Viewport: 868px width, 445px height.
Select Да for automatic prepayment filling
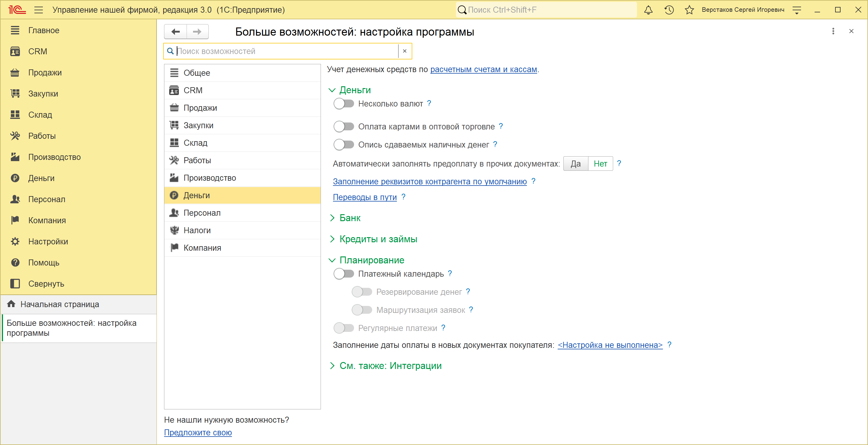coord(576,164)
